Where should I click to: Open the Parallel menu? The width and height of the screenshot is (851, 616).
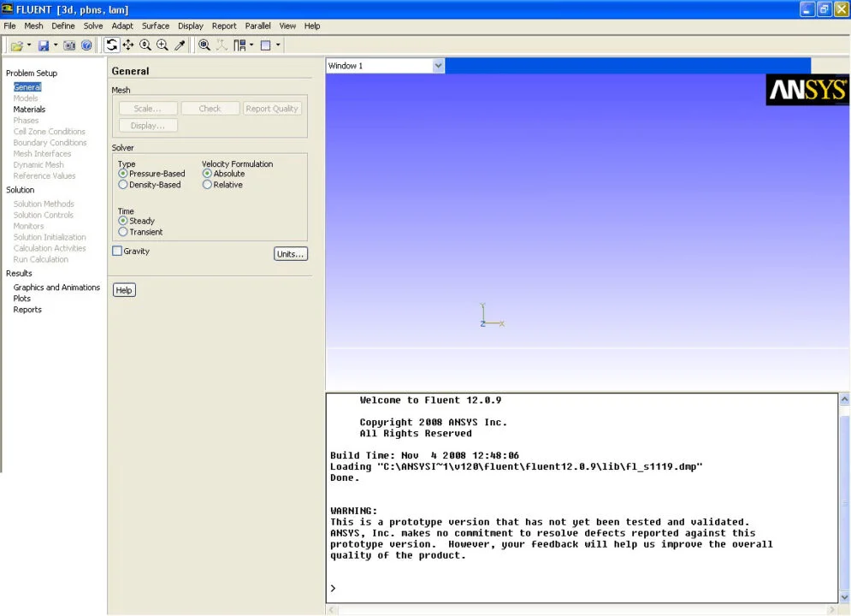[257, 26]
